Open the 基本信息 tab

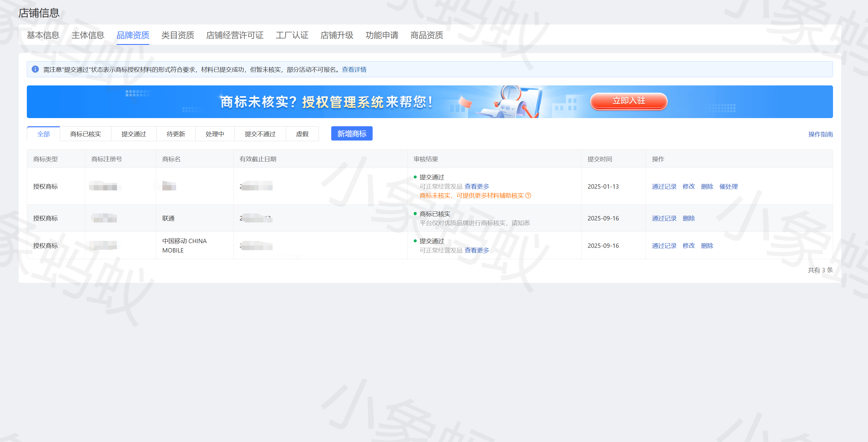pyautogui.click(x=43, y=35)
